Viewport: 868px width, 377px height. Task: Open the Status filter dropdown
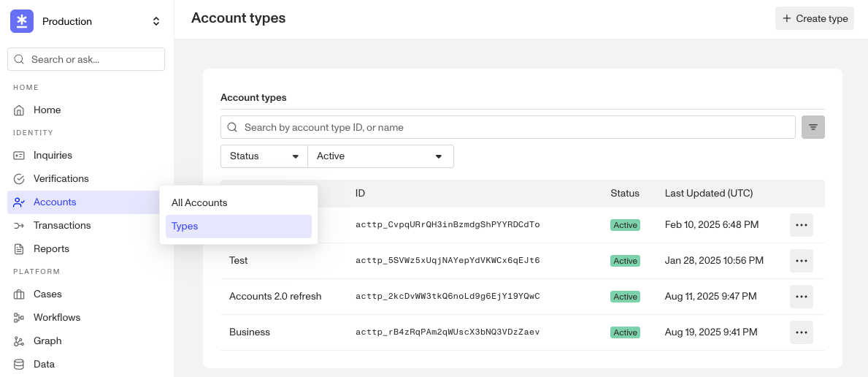[264, 156]
